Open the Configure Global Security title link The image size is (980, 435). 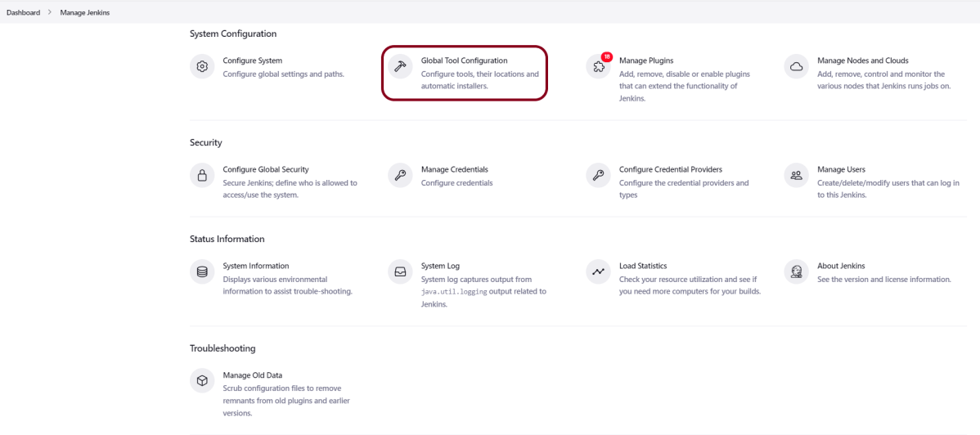265,169
